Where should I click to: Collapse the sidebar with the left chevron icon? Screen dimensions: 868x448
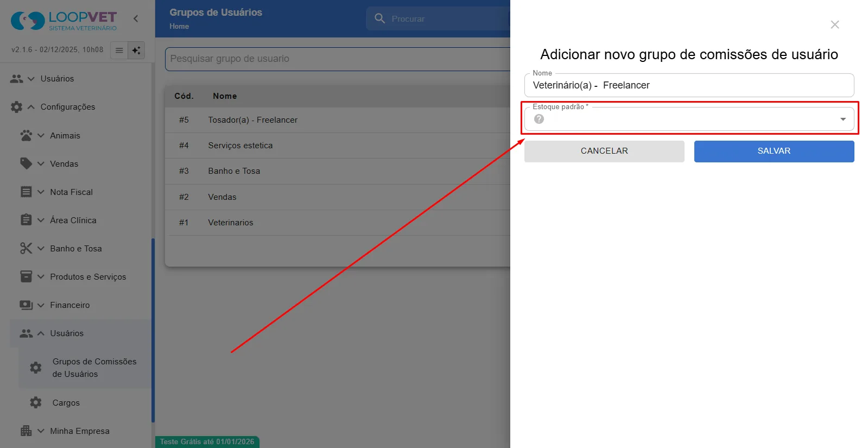coord(136,19)
